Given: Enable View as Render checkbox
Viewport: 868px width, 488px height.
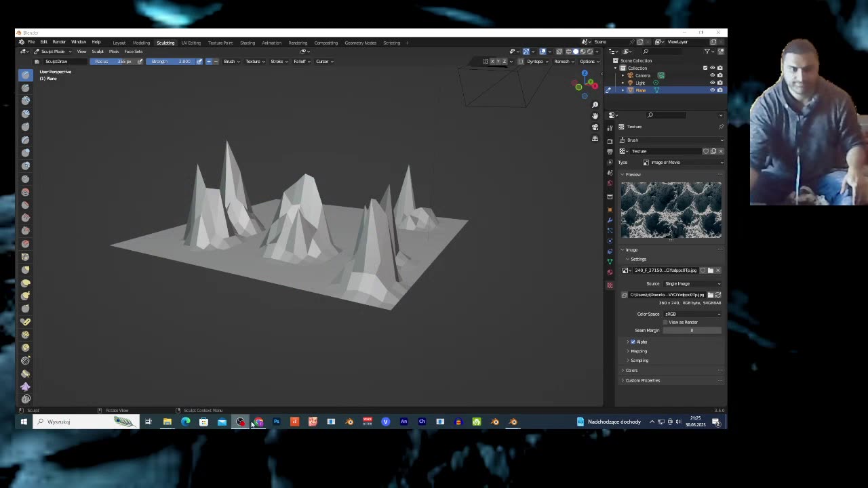Looking at the screenshot, I should pyautogui.click(x=665, y=322).
